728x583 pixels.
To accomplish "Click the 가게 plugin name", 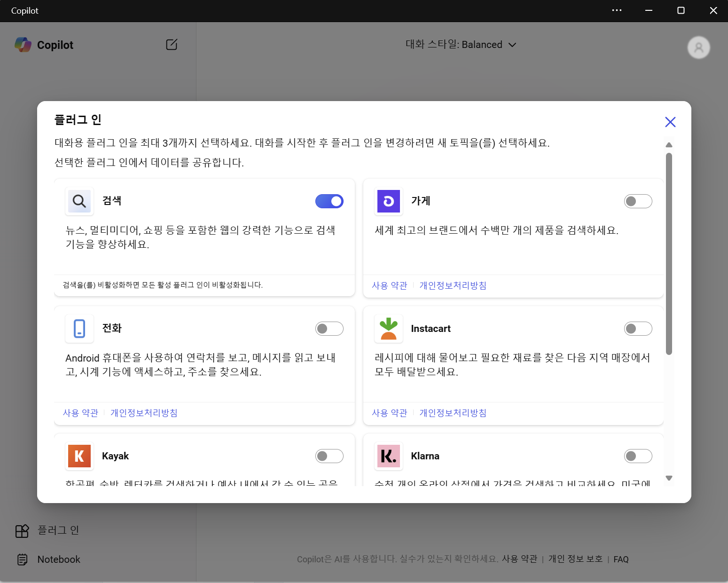I will point(421,201).
